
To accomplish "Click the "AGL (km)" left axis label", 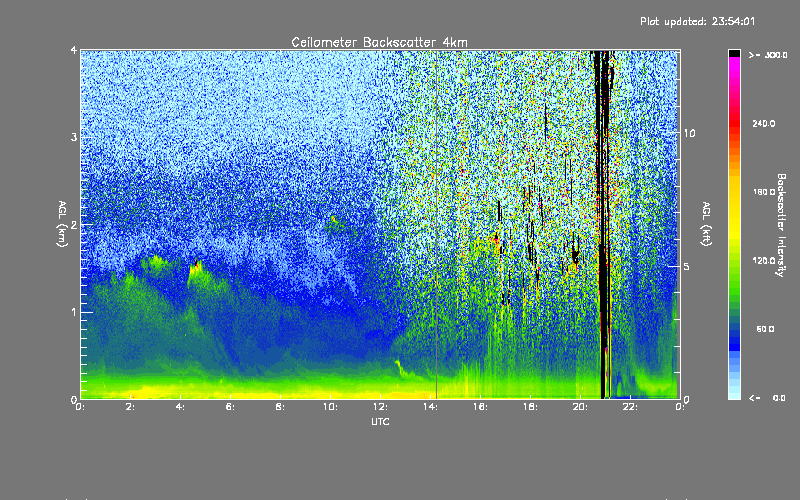I will (x=62, y=224).
